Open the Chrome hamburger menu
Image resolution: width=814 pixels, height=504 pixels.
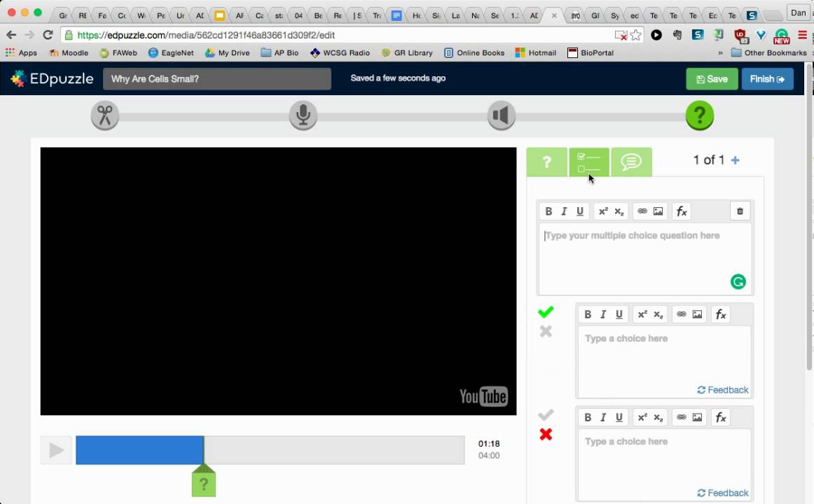point(803,35)
